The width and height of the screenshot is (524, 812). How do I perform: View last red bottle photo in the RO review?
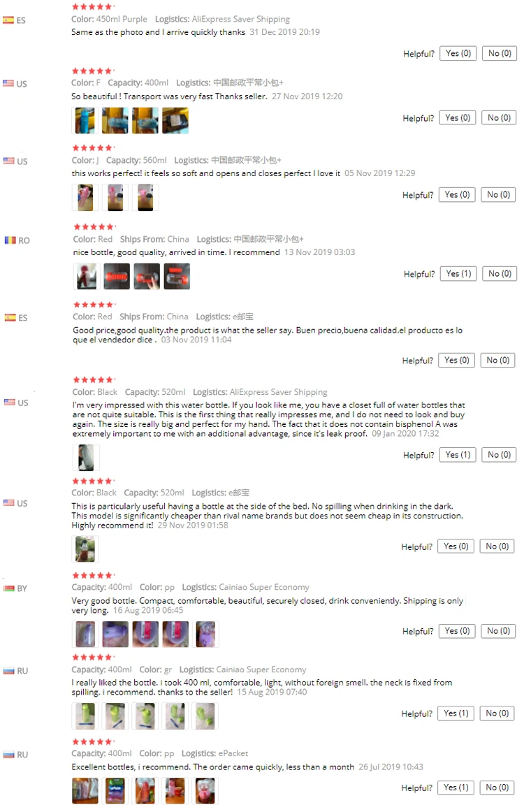(x=177, y=276)
